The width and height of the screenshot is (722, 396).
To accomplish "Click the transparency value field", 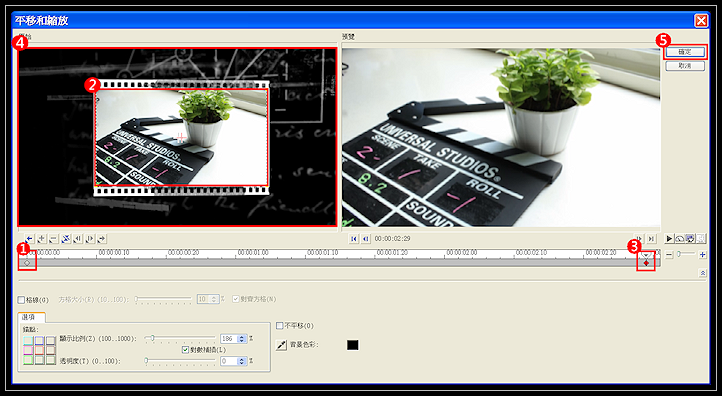I will pyautogui.click(x=229, y=361).
